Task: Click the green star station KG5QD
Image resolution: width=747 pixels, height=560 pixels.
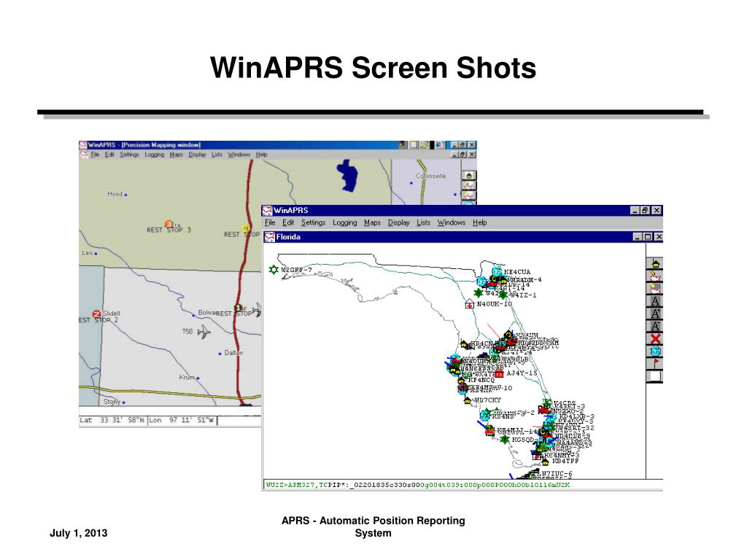Action: tap(505, 439)
